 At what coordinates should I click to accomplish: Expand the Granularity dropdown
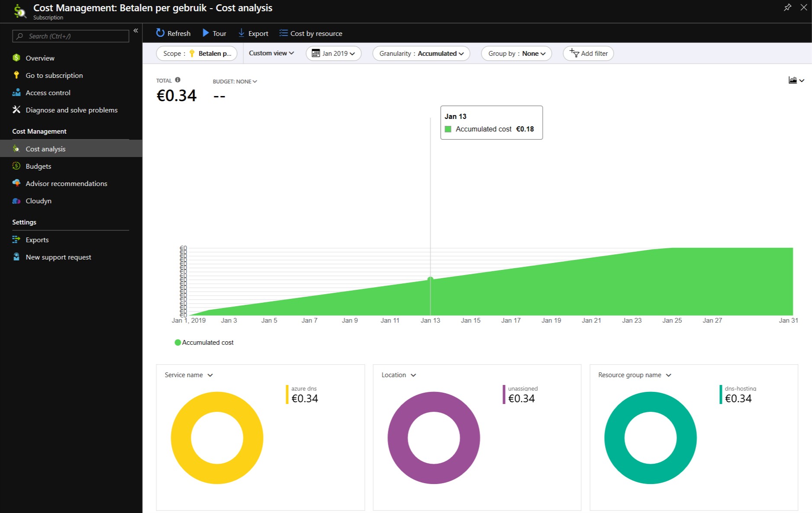pyautogui.click(x=421, y=53)
